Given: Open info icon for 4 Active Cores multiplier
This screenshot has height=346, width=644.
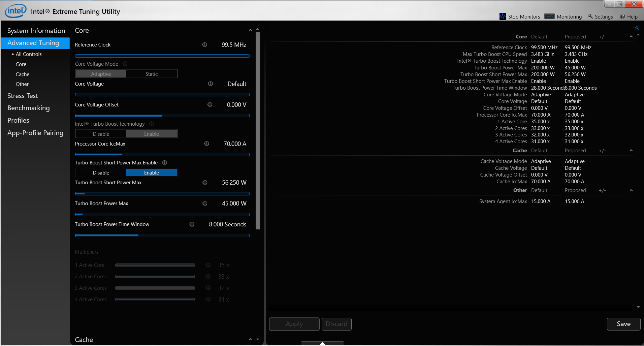Looking at the screenshot, I should pyautogui.click(x=208, y=300).
